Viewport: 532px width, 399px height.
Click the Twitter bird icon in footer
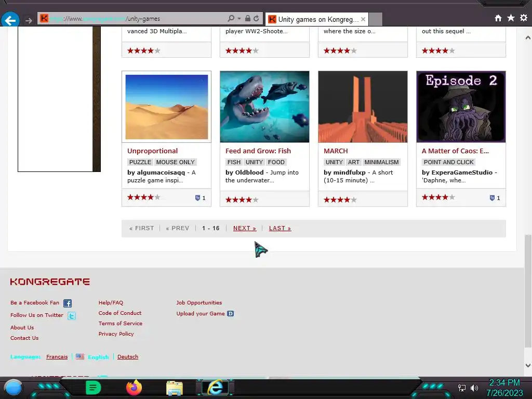coord(72,316)
